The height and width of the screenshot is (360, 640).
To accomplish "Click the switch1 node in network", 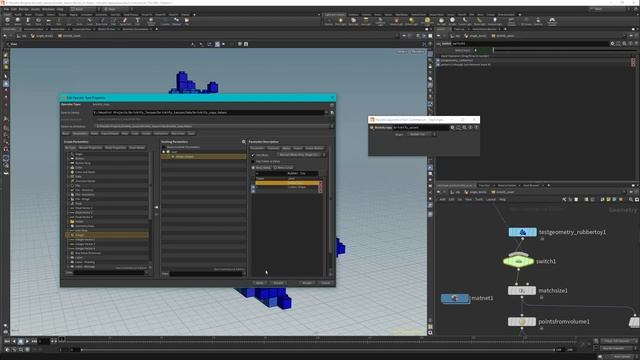I will pyautogui.click(x=518, y=261).
